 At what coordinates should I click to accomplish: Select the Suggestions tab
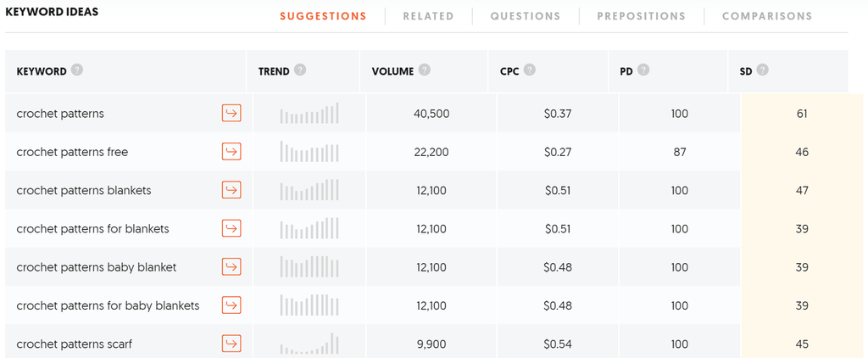[x=323, y=16]
